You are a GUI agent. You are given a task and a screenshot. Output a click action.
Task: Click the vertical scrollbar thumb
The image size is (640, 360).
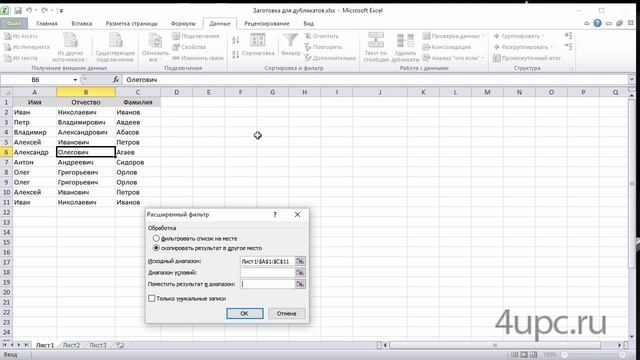632,184
